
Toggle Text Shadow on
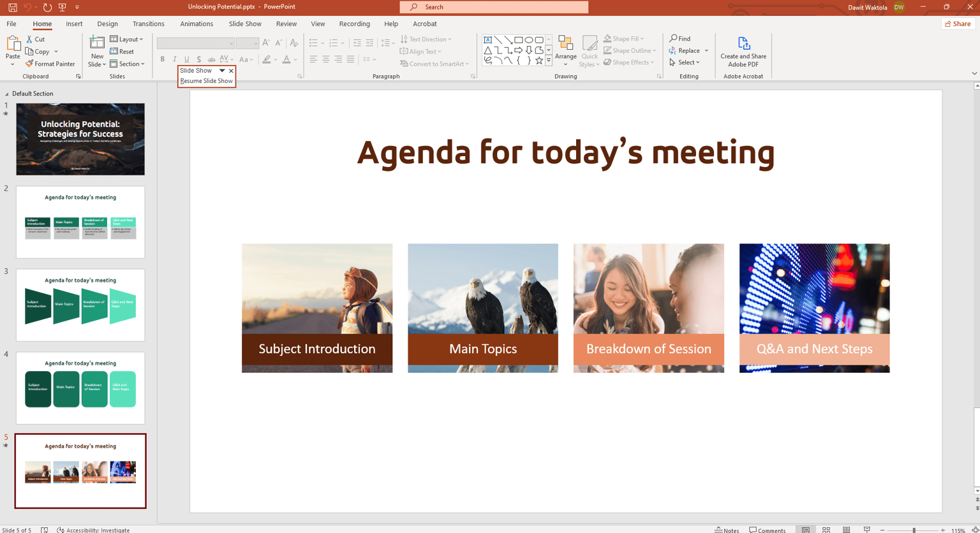click(x=199, y=59)
